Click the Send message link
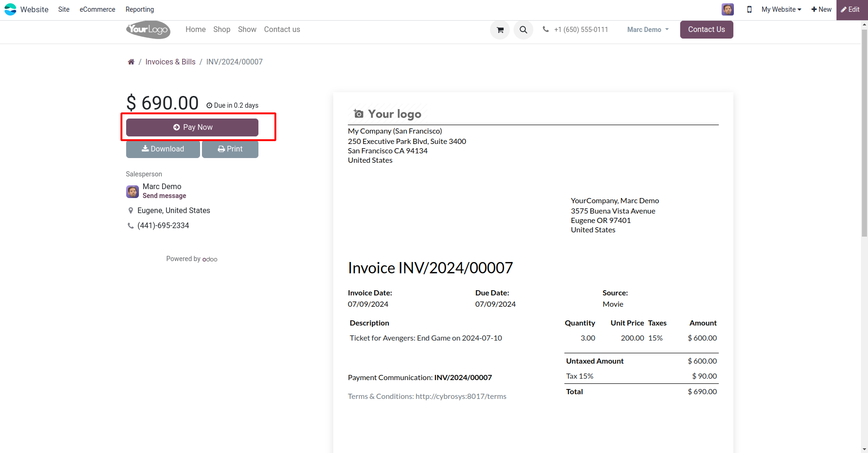 pos(164,196)
